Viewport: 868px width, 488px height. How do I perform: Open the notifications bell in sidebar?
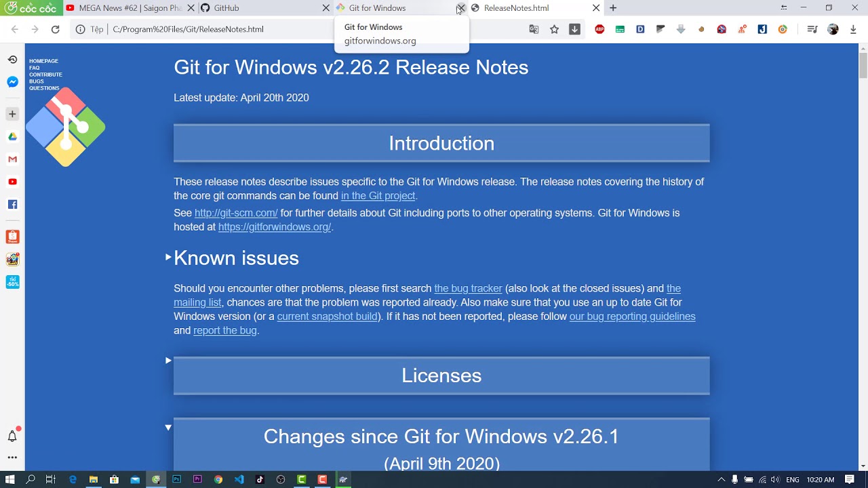point(12,436)
